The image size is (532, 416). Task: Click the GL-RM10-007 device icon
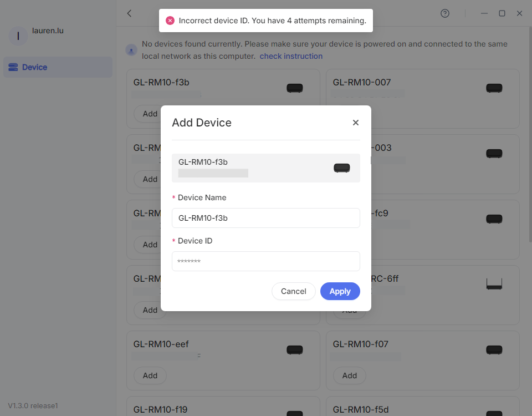[494, 88]
